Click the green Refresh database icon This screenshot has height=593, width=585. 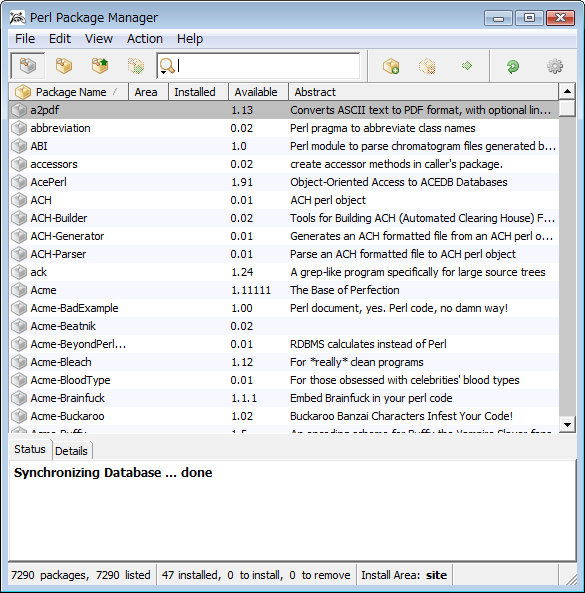coord(512,67)
